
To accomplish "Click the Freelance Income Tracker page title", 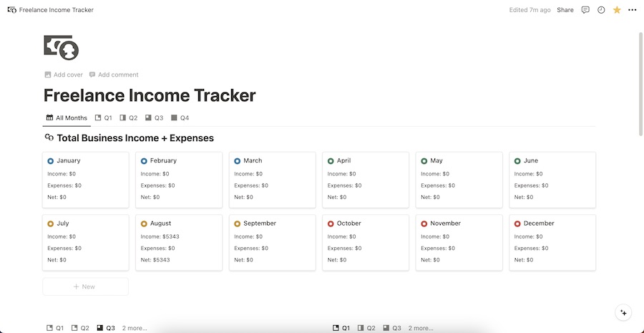I will (150, 95).
